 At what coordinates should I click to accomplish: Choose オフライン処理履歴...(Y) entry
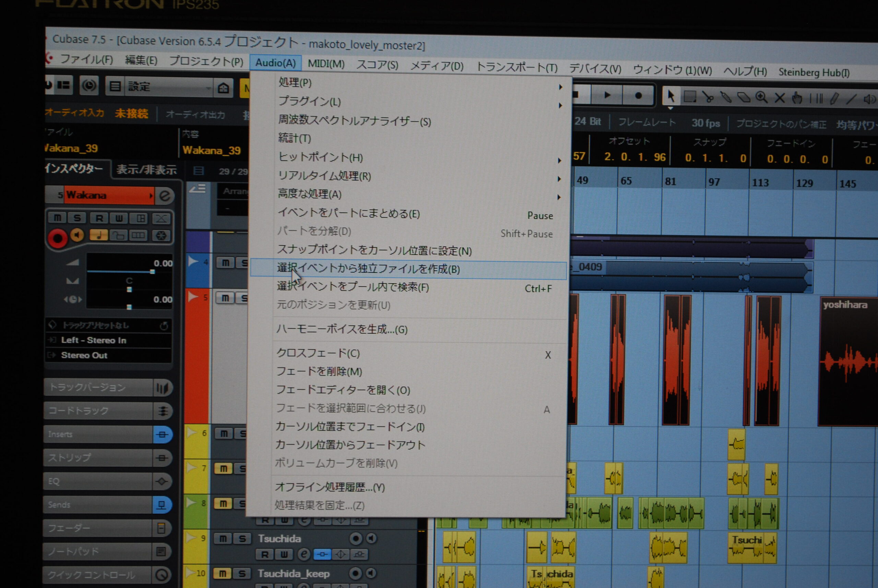coord(406,487)
